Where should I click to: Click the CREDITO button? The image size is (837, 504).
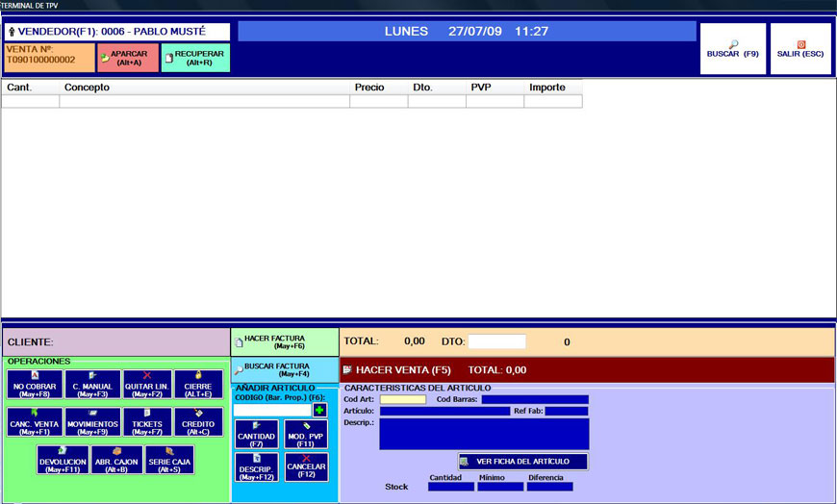pyautogui.click(x=198, y=422)
